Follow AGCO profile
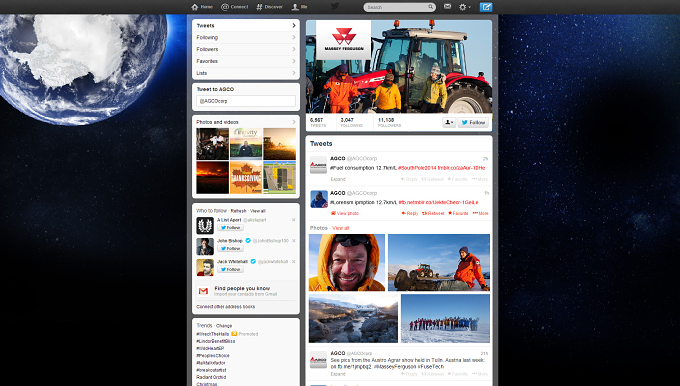 [473, 122]
